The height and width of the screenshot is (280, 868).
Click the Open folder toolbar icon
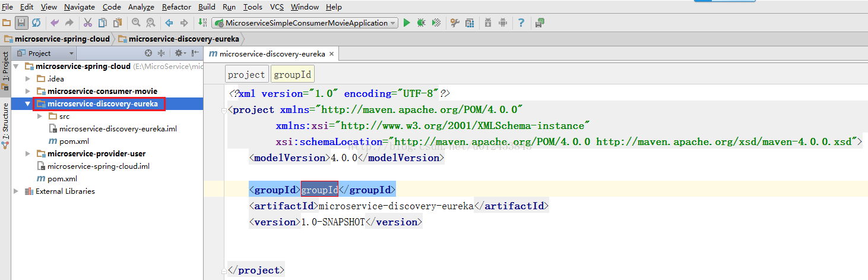(7, 23)
